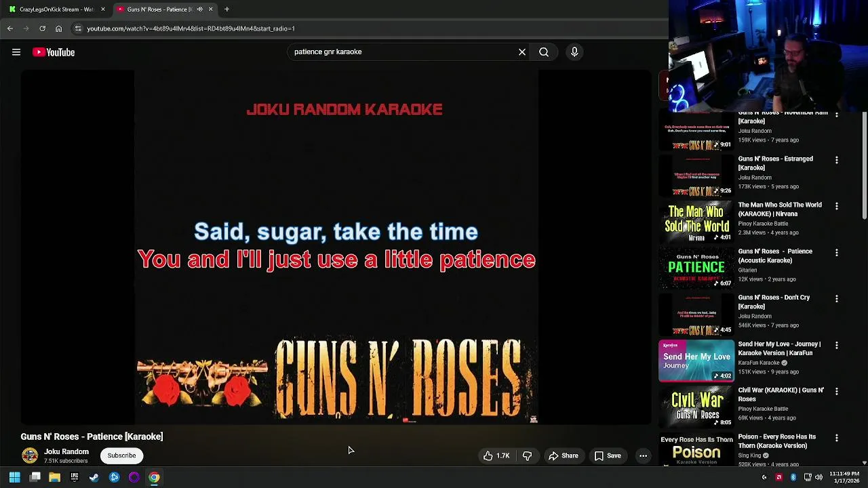Open Send Her My Love karaoke title

coord(779,348)
